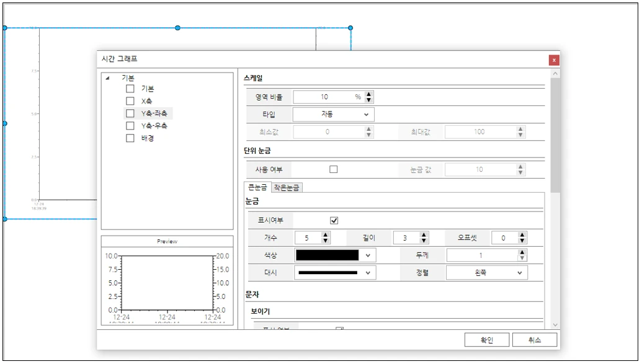
Task: Check the X축 checkbox
Action: pos(130,100)
